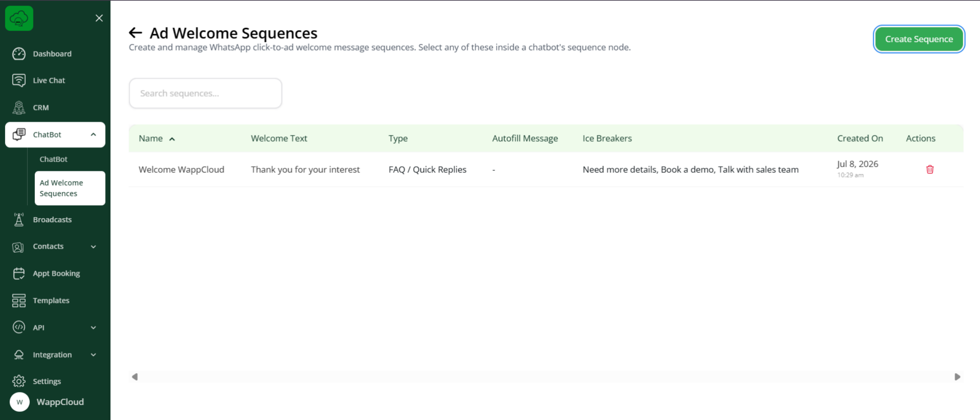
Task: Click the Type column header
Action: 398,139
